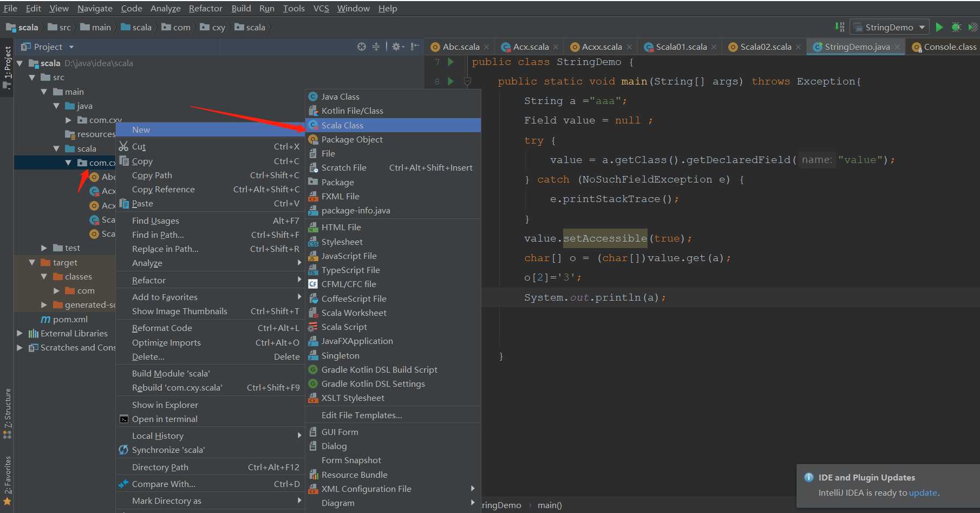
Task: Click the Paste clipboard icon in context menu
Action: pos(123,204)
